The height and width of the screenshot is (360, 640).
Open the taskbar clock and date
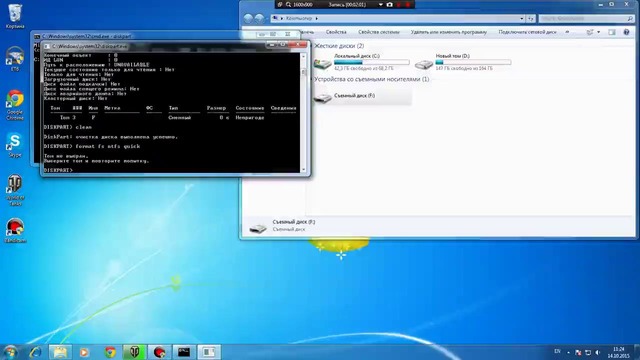click(x=618, y=352)
